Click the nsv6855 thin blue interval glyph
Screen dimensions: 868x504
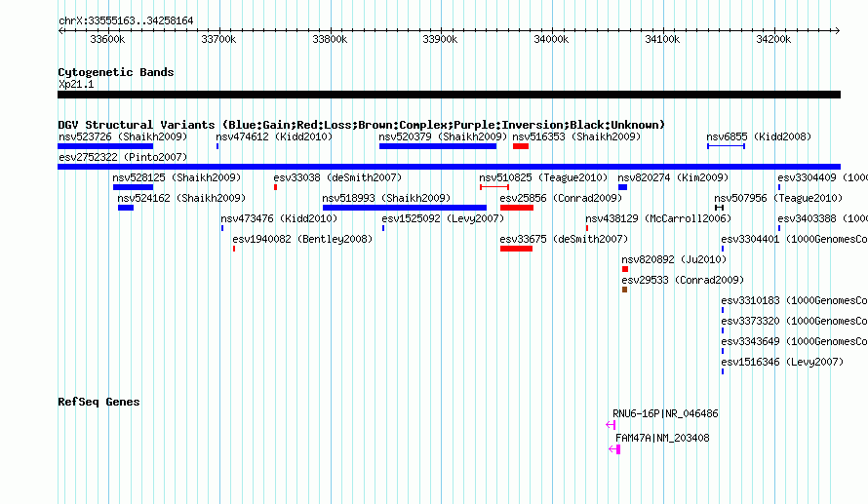tap(727, 146)
